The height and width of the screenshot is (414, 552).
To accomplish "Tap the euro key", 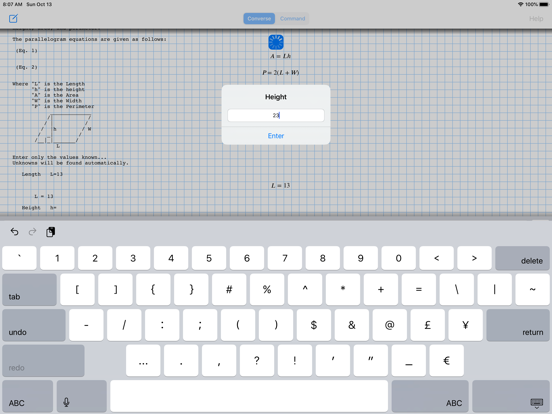I will (446, 361).
